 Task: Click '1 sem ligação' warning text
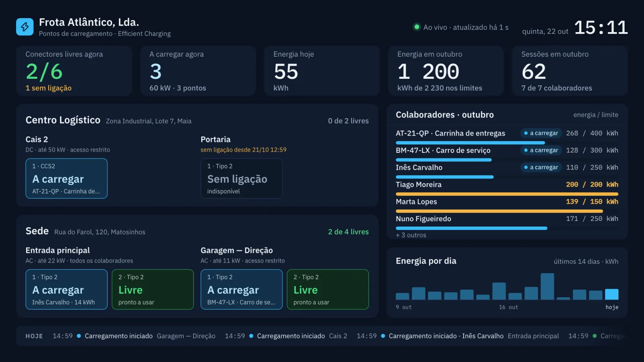pos(49,88)
